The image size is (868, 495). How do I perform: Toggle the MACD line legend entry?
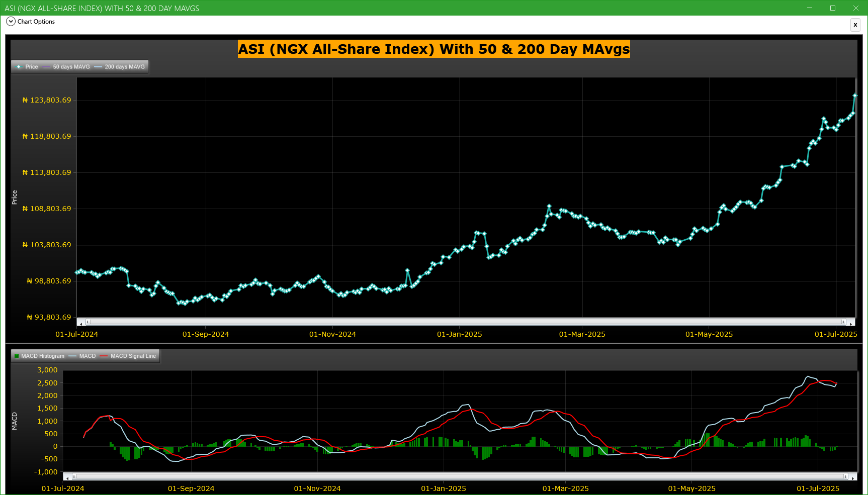82,356
